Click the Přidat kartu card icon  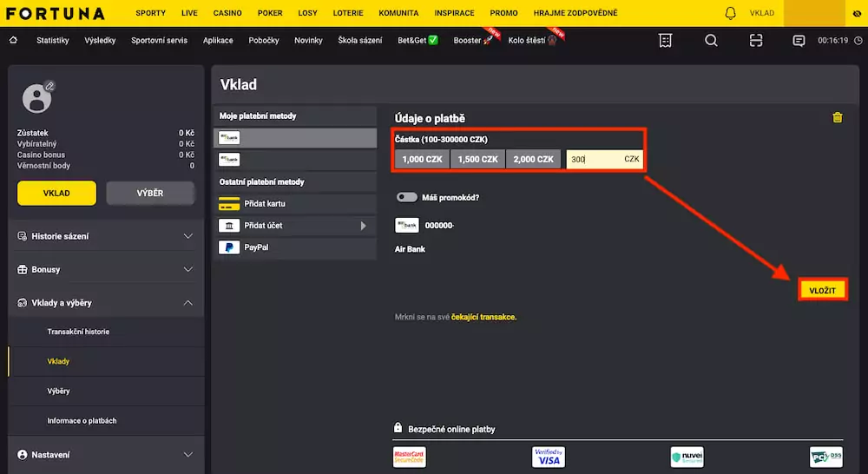[x=228, y=204]
